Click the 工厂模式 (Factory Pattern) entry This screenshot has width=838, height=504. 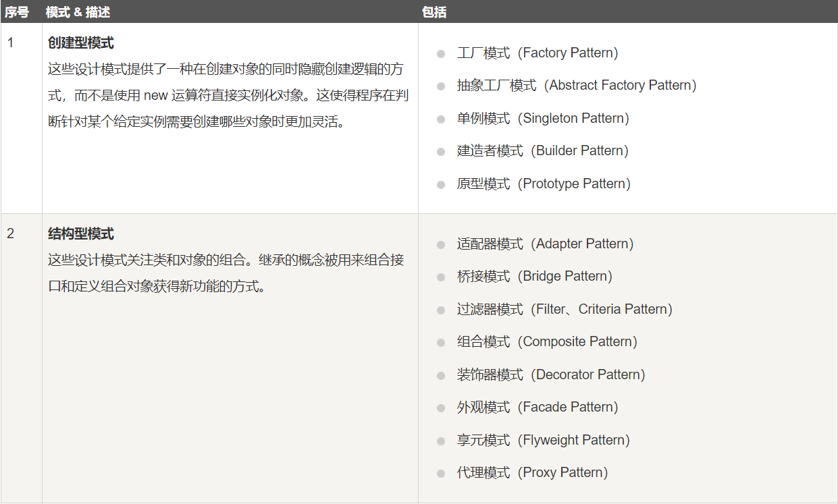537,53
